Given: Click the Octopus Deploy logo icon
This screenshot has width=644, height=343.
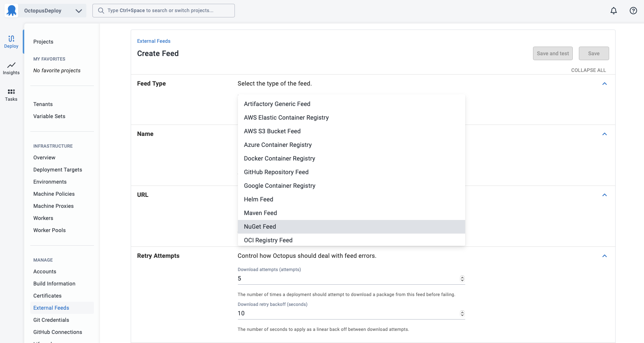Looking at the screenshot, I should point(12,11).
